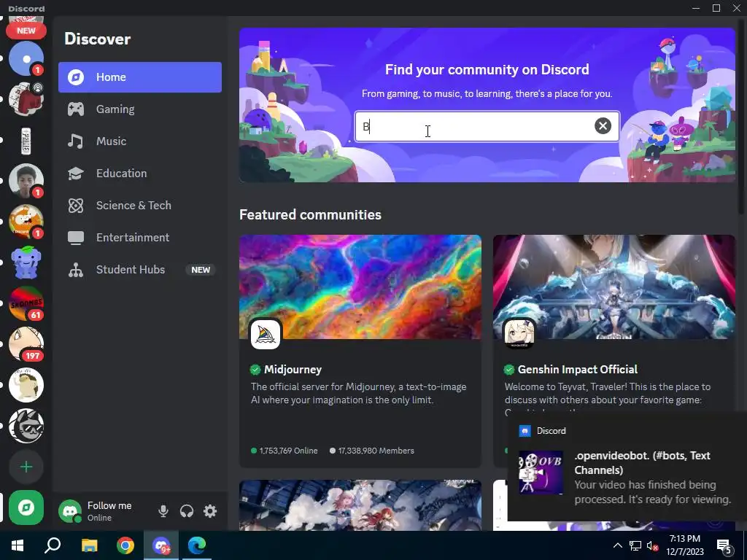The height and width of the screenshot is (560, 747).
Task: Open the server with red boxing glove icon
Action: pyautogui.click(x=26, y=99)
